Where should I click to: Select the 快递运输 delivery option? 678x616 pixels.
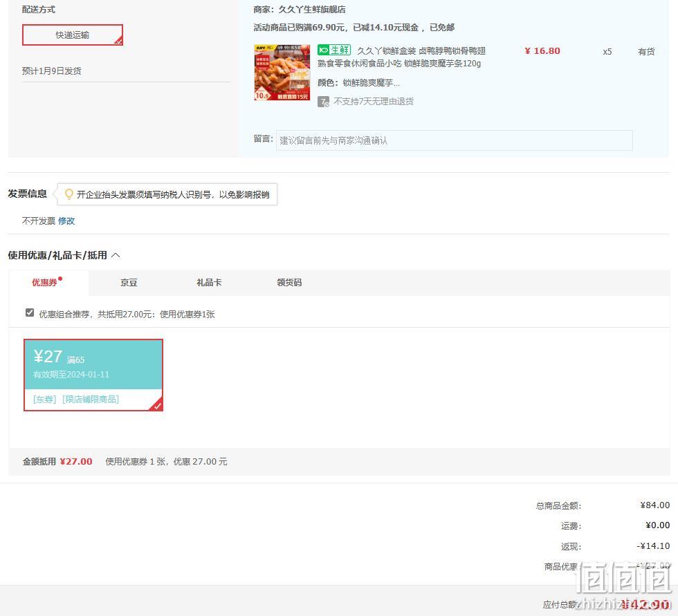pyautogui.click(x=73, y=35)
